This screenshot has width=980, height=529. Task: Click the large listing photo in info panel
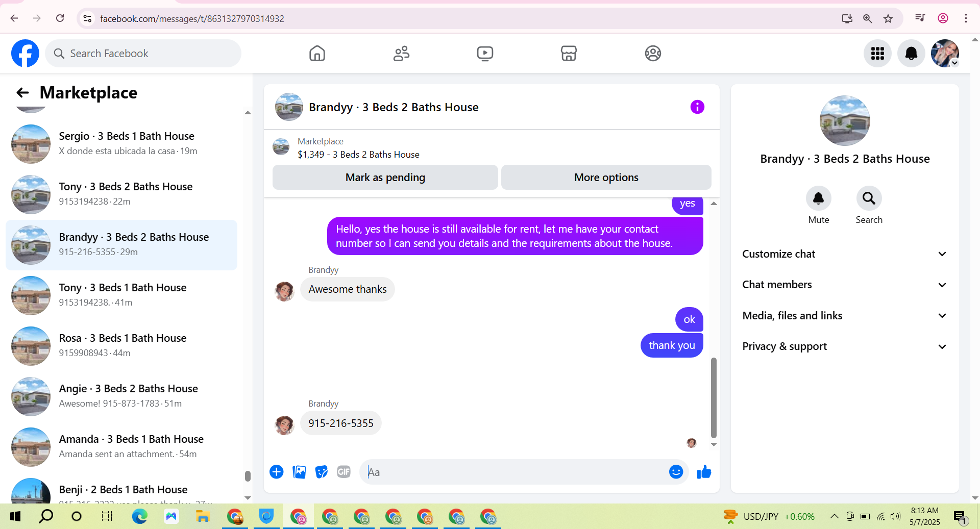click(x=845, y=120)
